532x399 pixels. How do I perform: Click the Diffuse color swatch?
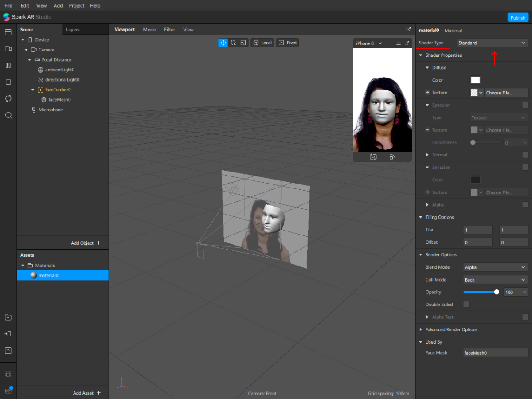click(x=475, y=80)
